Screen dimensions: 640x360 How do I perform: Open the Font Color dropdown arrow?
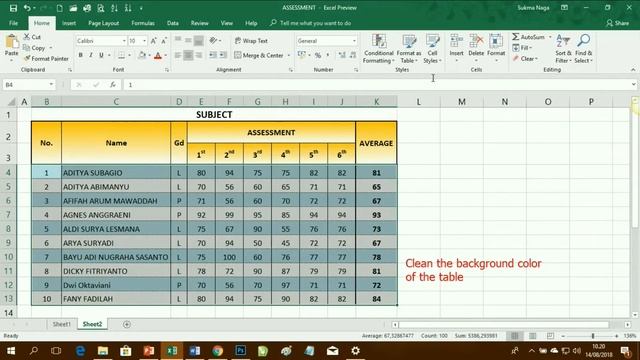[x=165, y=55]
